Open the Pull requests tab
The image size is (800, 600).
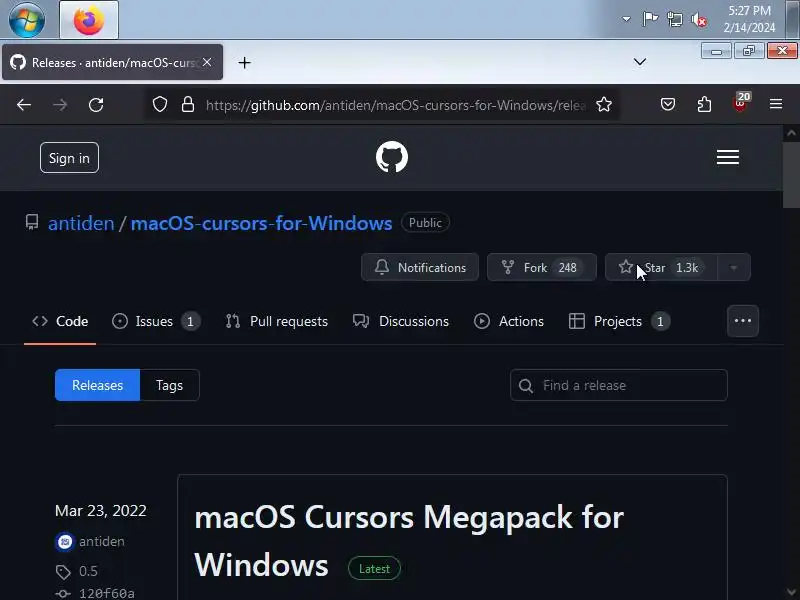pyautogui.click(x=277, y=321)
